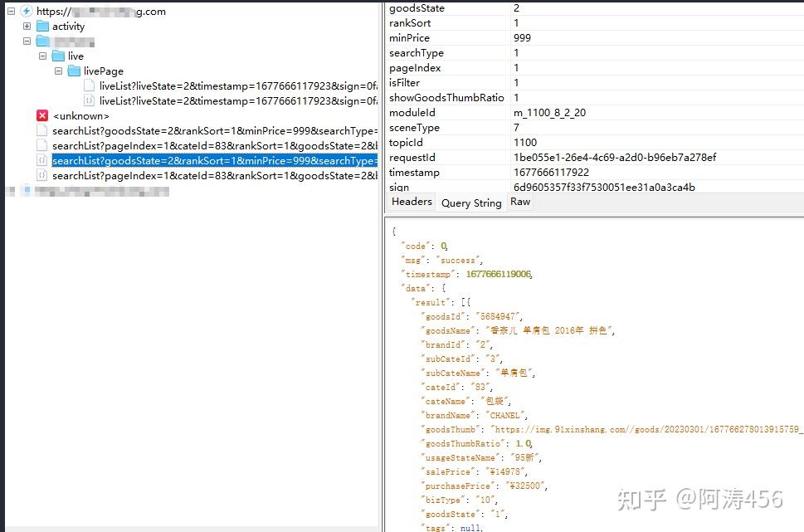Select the highlighted searchList goodsState=2 request
Image resolution: width=804 pixels, height=532 pixels.
(207, 160)
